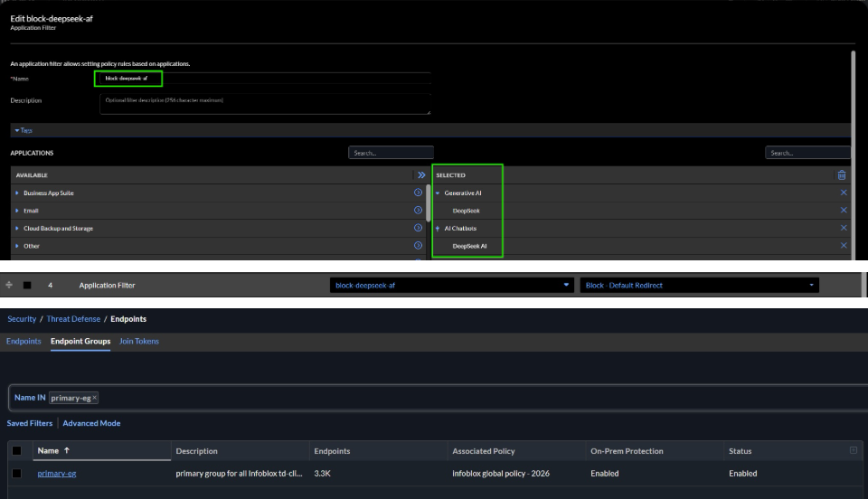The image size is (868, 499).
Task: Remove primary-eg filter chip
Action: 95,397
